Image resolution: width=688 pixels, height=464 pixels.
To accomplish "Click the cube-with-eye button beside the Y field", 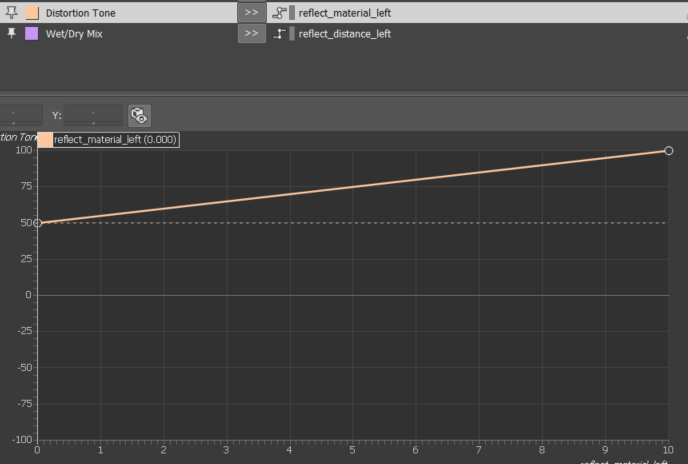I will [x=140, y=115].
